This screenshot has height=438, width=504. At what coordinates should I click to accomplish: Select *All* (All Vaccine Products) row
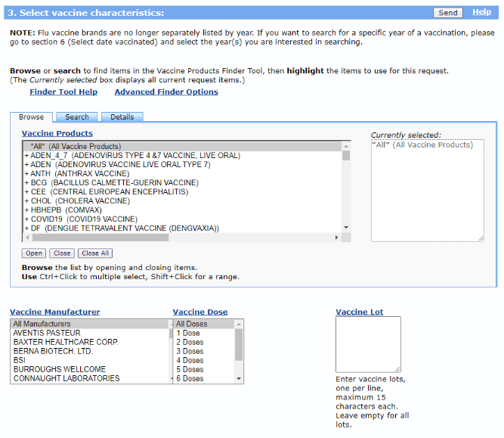[x=182, y=147]
